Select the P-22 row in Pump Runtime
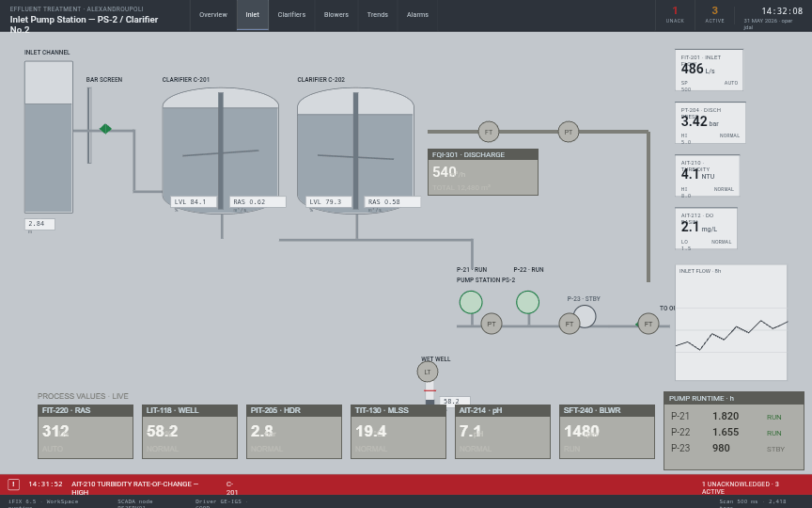 (x=734, y=433)
